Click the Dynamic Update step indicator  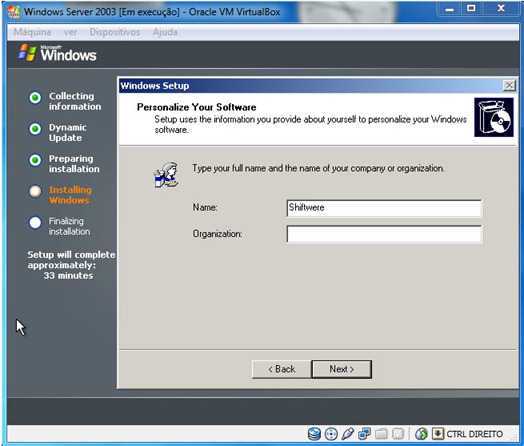click(35, 129)
